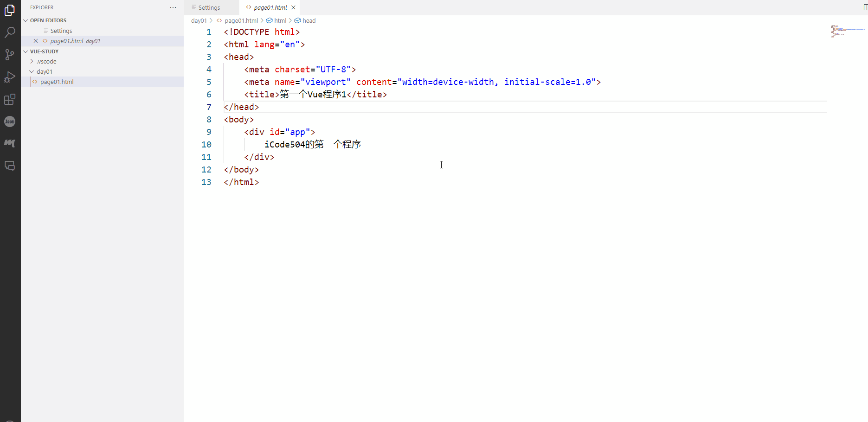Image resolution: width=868 pixels, height=422 pixels.
Task: Select page01.html in the VUE-STUDY tree
Action: (57, 82)
